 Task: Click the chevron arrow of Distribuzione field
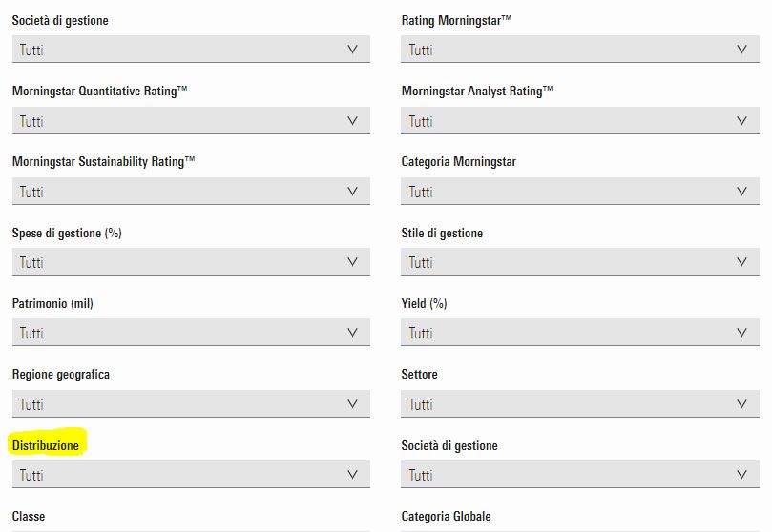coord(353,475)
